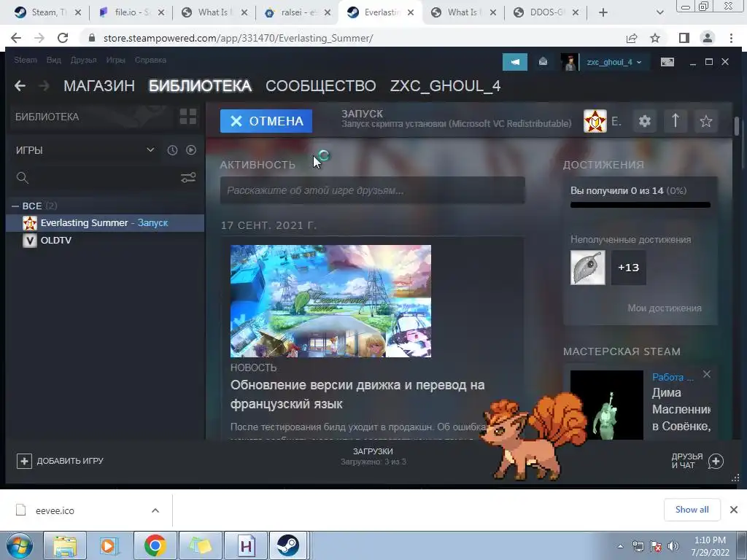
Task: Open ZXC_GHOUL_4 profile section
Action: click(x=446, y=86)
